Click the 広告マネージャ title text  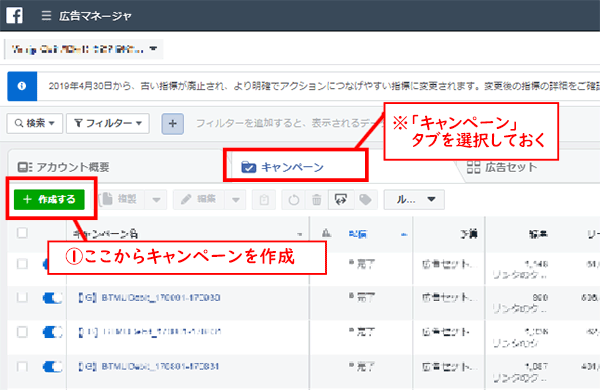[x=95, y=16]
